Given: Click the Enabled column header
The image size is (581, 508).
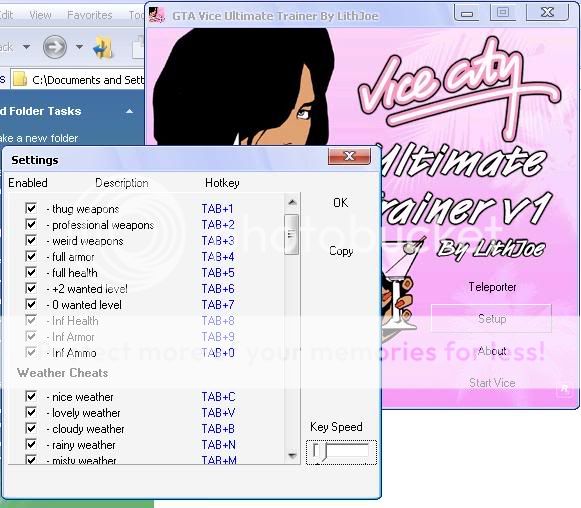Looking at the screenshot, I should click(28, 183).
